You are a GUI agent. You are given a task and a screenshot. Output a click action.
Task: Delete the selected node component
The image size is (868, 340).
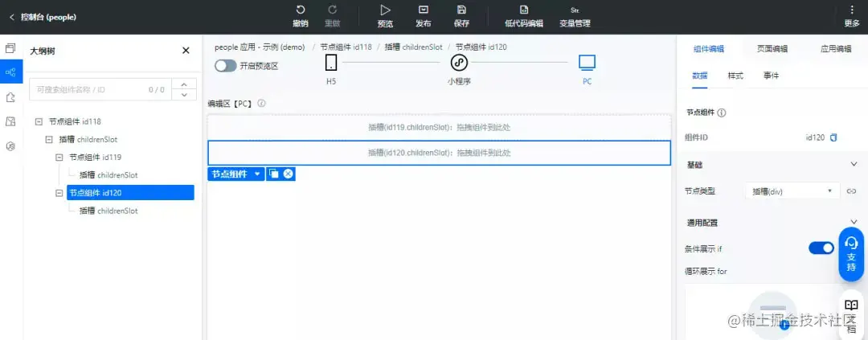[288, 174]
